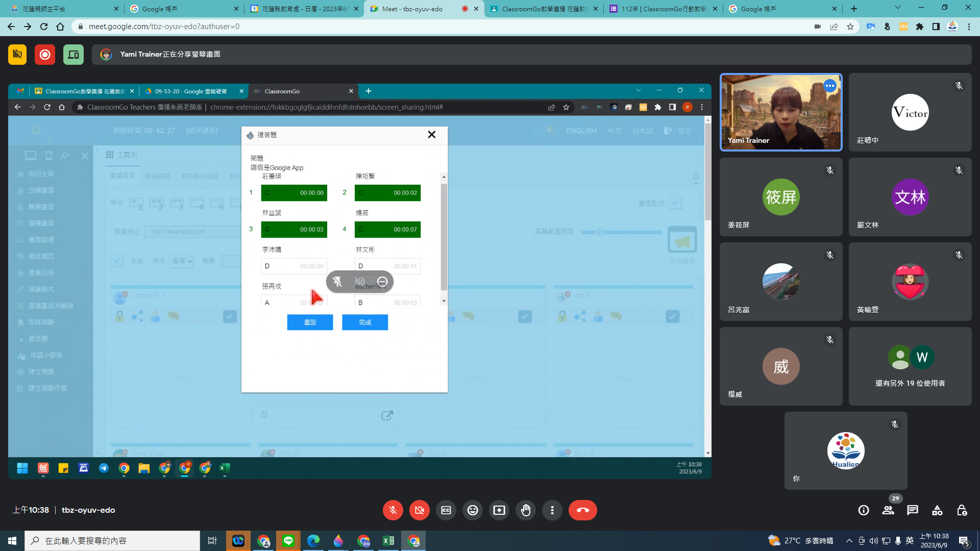The width and height of the screenshot is (980, 551).
Task: Click the present screen icon
Action: click(499, 510)
